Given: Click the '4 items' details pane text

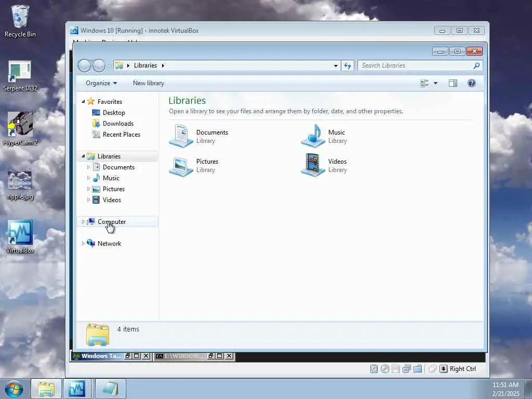Looking at the screenshot, I should [x=128, y=329].
